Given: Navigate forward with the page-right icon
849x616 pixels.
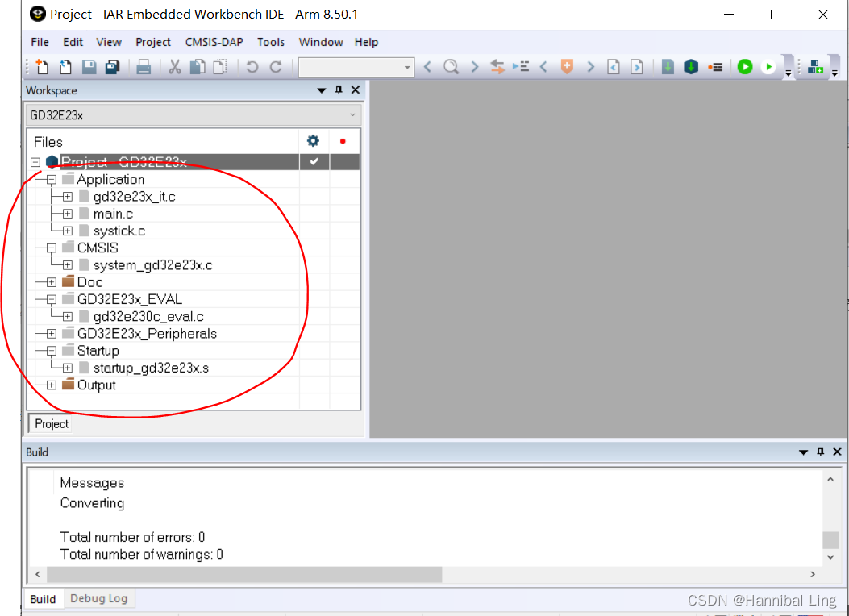Looking at the screenshot, I should (x=637, y=67).
